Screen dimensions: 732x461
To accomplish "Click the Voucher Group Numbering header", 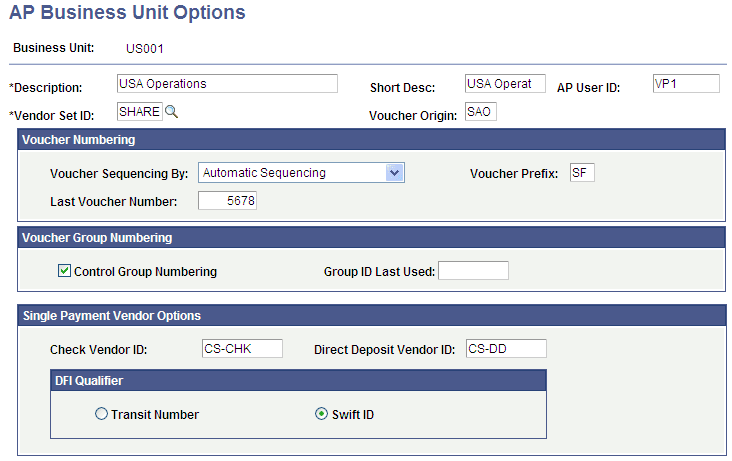I will click(x=98, y=238).
